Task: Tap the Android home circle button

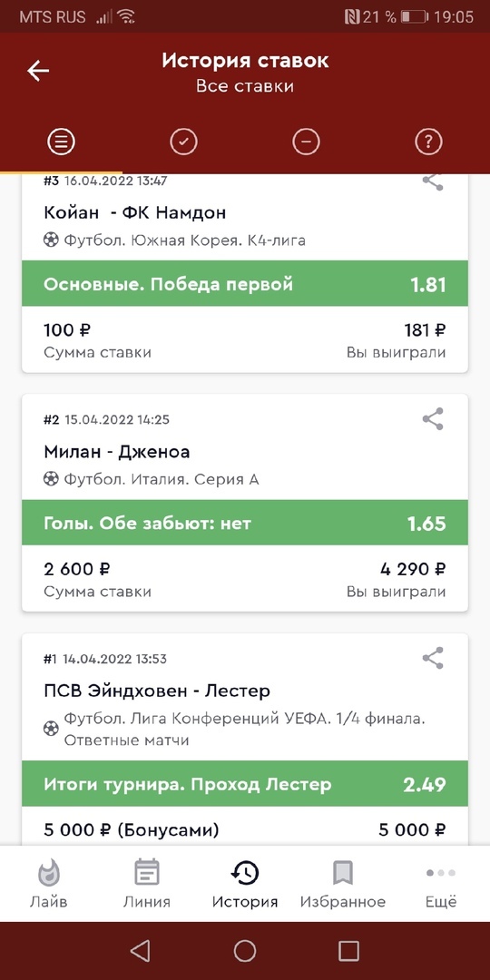Action: tap(245, 951)
